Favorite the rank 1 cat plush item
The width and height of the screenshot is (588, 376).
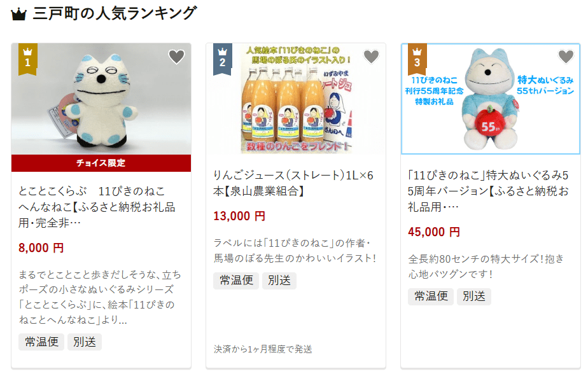tap(176, 57)
